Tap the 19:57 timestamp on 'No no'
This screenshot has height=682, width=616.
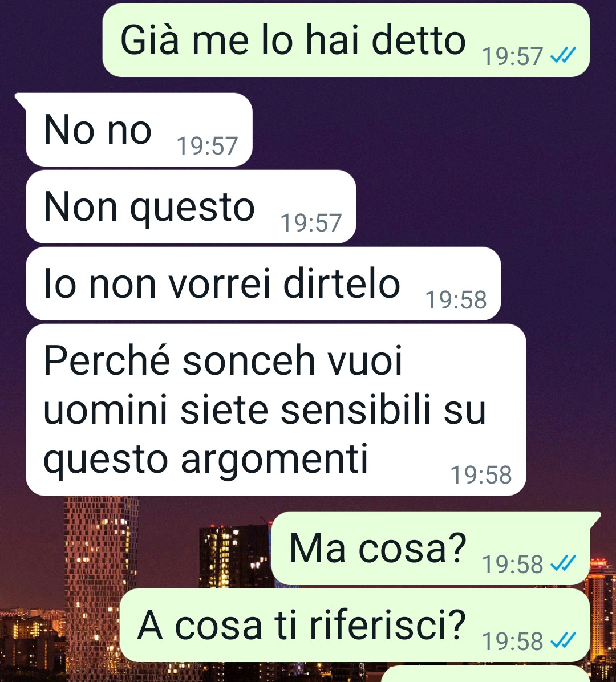click(x=207, y=146)
